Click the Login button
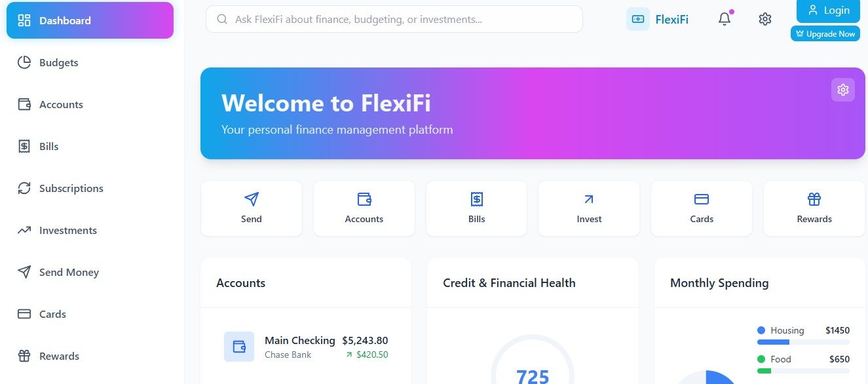Viewport: 868px width, 384px height. pos(828,10)
